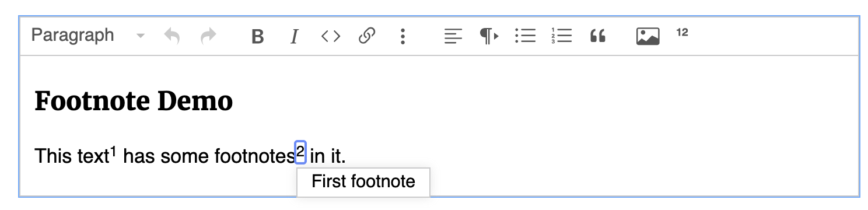
Task: Place cursor in the Footnote Demo heading
Action: pyautogui.click(x=134, y=101)
